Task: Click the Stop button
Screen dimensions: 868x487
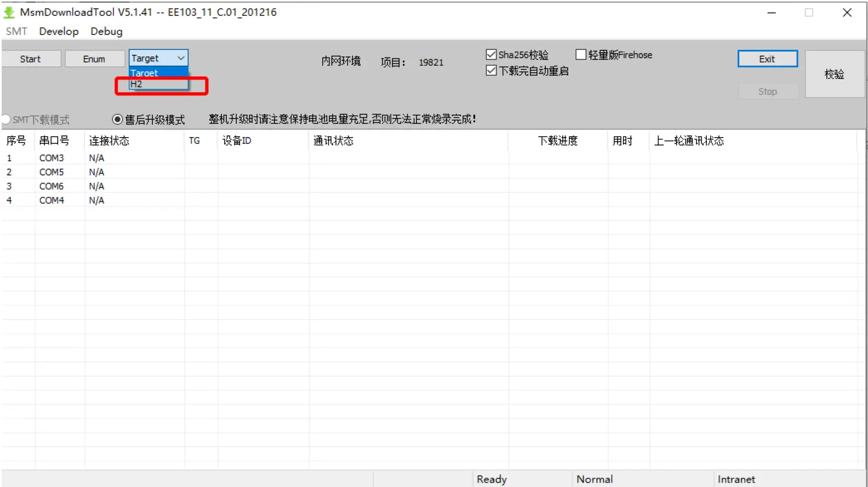Action: pyautogui.click(x=768, y=91)
